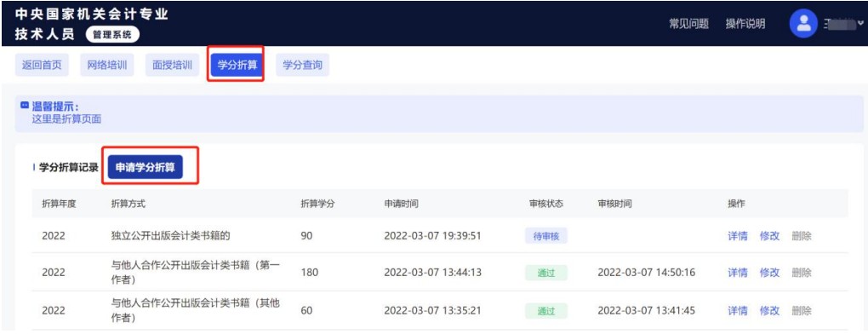Switch to the 网络培训 tab
Screen dimensions: 868x334
click(x=107, y=65)
